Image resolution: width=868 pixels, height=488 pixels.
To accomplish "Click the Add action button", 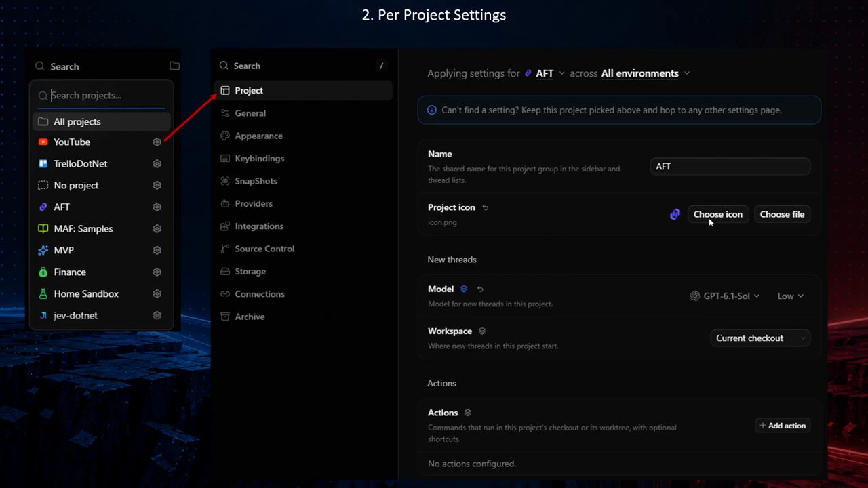I will (783, 426).
